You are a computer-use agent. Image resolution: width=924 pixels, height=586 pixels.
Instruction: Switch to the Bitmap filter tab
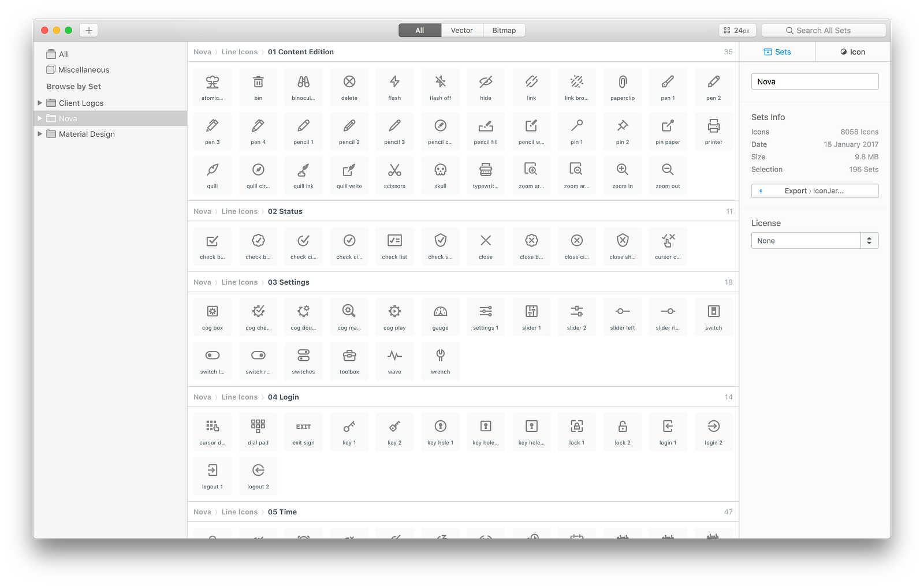504,31
